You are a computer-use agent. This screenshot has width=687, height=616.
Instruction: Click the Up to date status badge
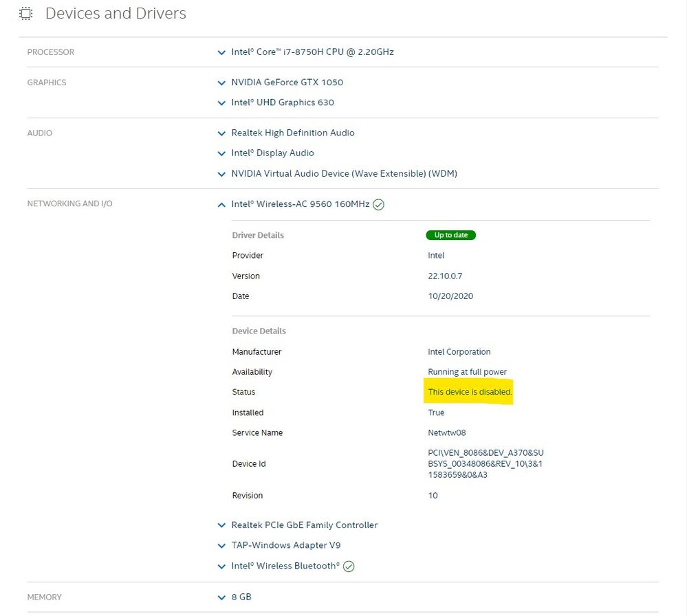pos(451,235)
